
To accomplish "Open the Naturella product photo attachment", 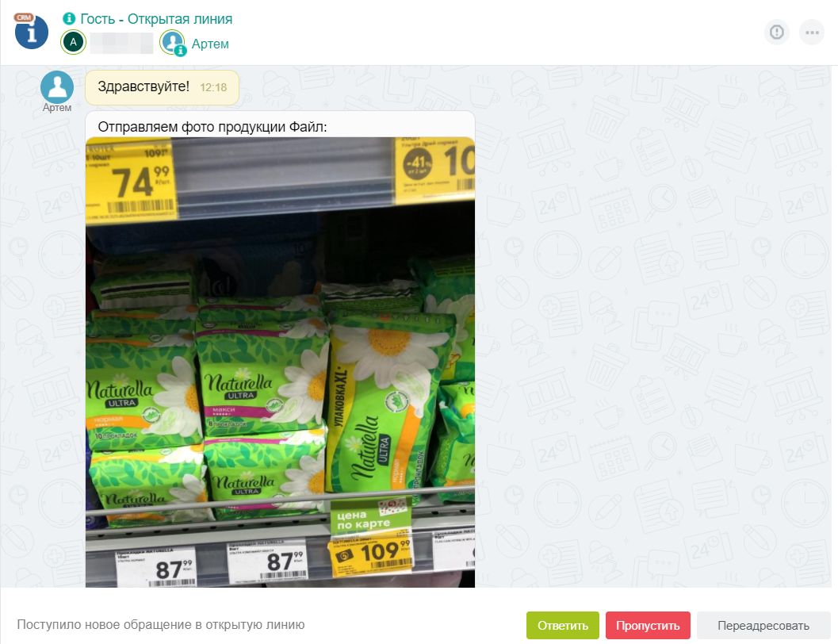I will pos(280,362).
